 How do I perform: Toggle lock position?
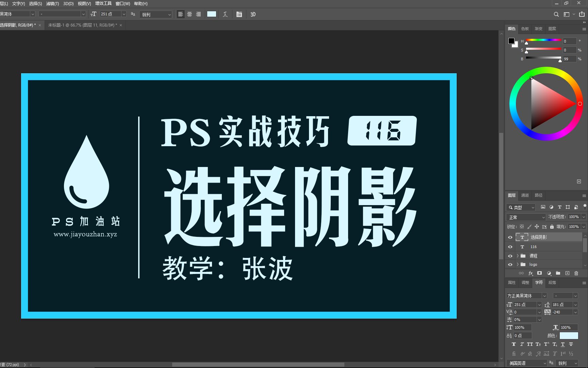537,227
